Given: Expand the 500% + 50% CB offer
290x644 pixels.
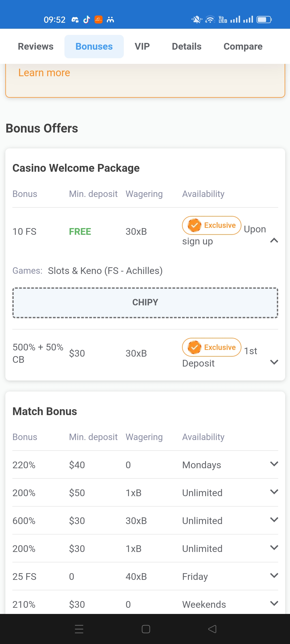Looking at the screenshot, I should point(274,362).
